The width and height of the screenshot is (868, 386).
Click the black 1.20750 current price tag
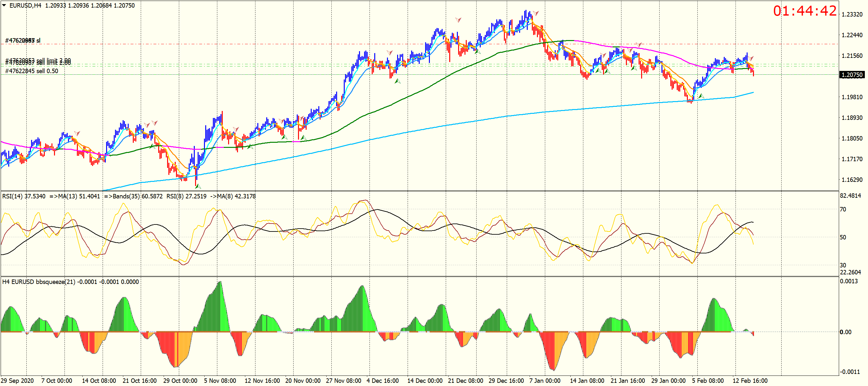[852, 75]
